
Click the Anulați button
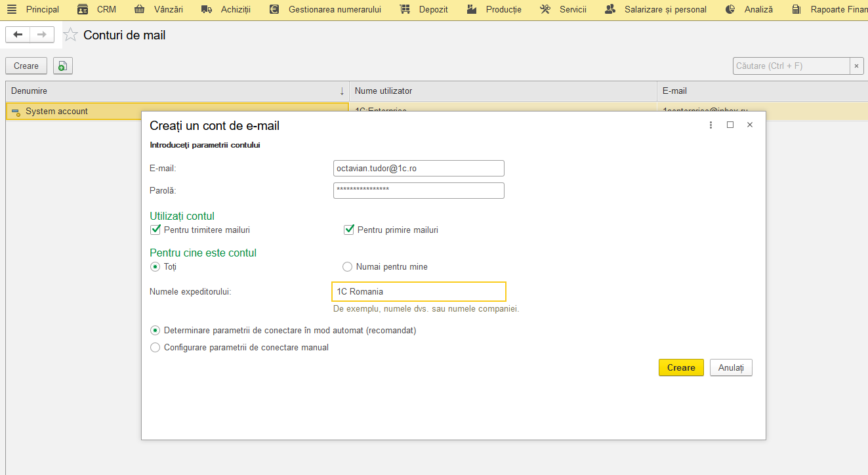pyautogui.click(x=731, y=367)
